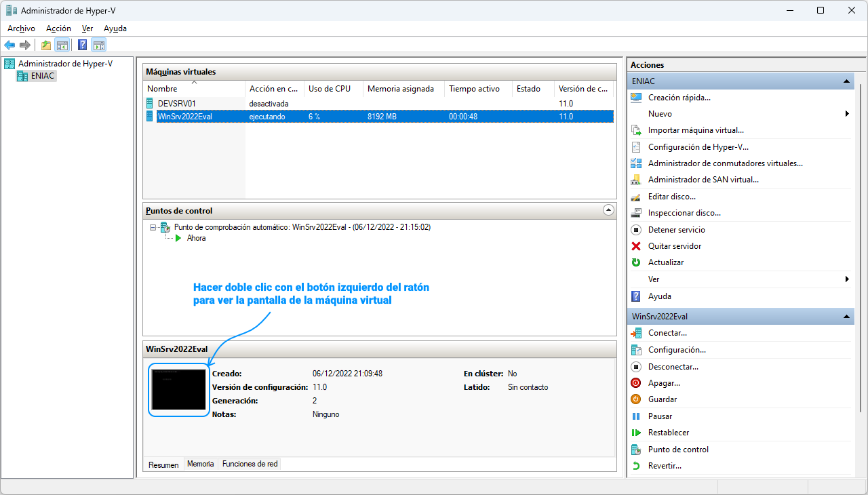Click Punto de control action
This screenshot has width=868, height=495.
coord(678,450)
